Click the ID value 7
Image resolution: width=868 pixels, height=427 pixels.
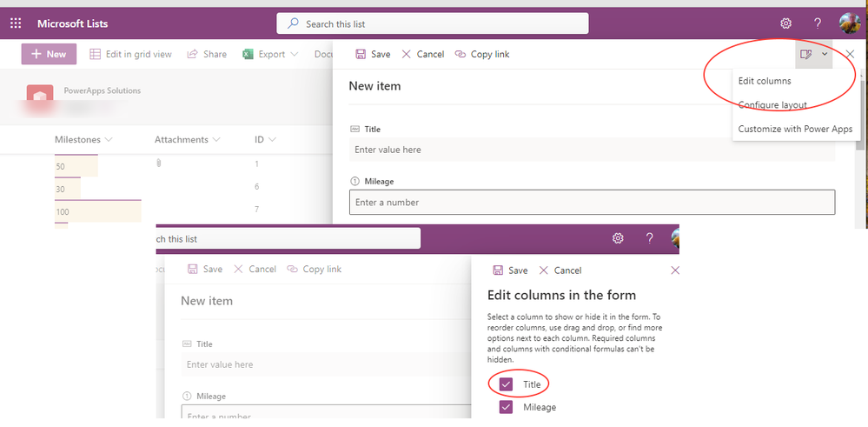[257, 210]
